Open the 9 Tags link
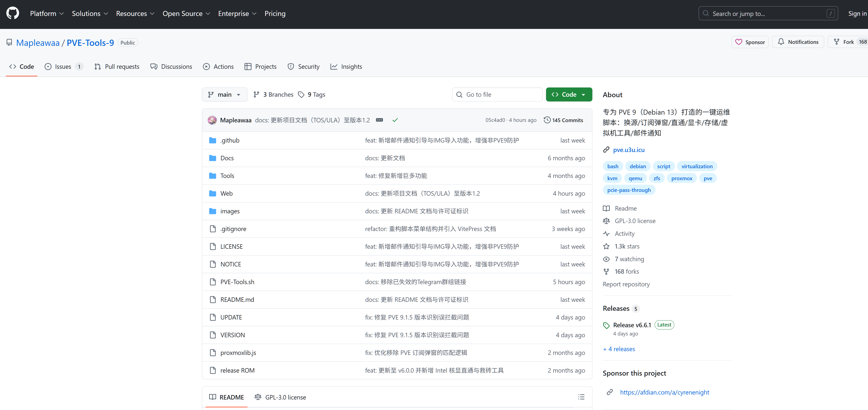868x410 pixels. (312, 94)
